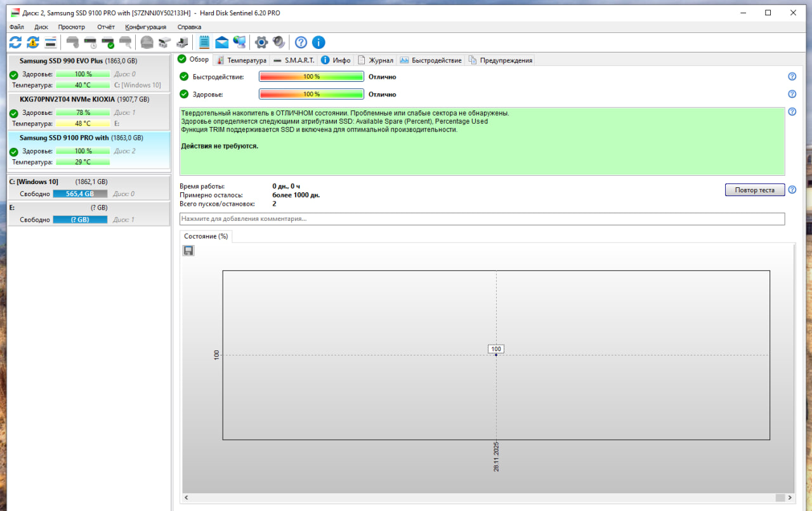
Task: Click the help icon beside Повтор теста
Action: tap(792, 190)
